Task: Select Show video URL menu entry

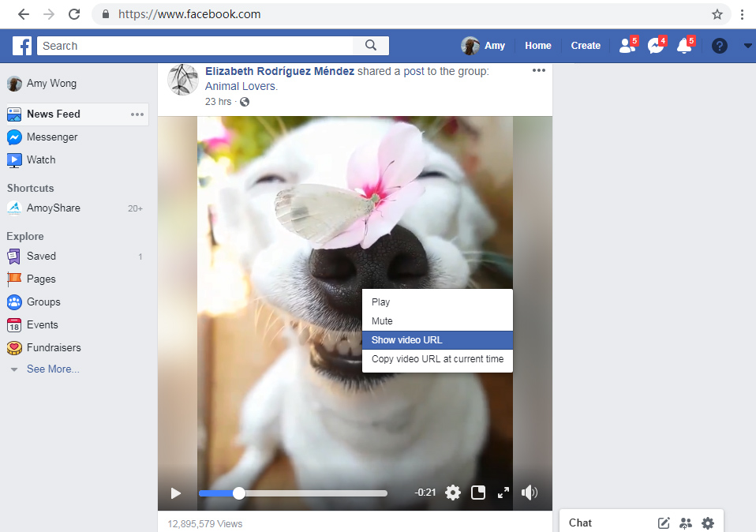Action: point(437,340)
